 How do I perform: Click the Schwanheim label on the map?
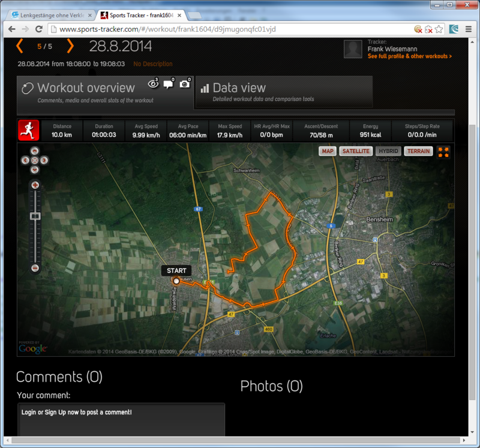pyautogui.click(x=247, y=170)
